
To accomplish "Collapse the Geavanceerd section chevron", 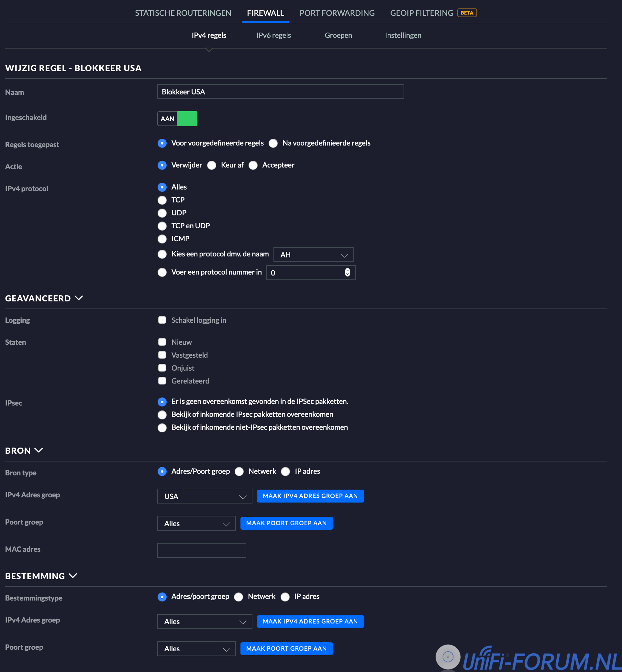I will click(79, 298).
